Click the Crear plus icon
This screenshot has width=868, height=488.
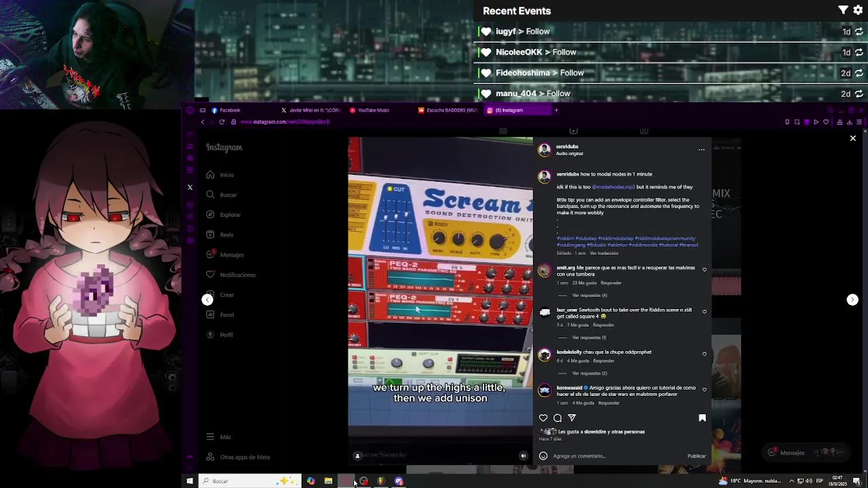click(x=210, y=295)
